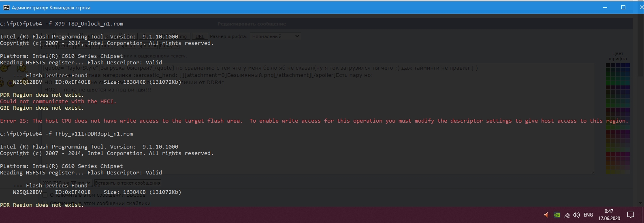644x223 pixels.
Task: Click the first PDR Region does not exist line
Action: pos(42,95)
